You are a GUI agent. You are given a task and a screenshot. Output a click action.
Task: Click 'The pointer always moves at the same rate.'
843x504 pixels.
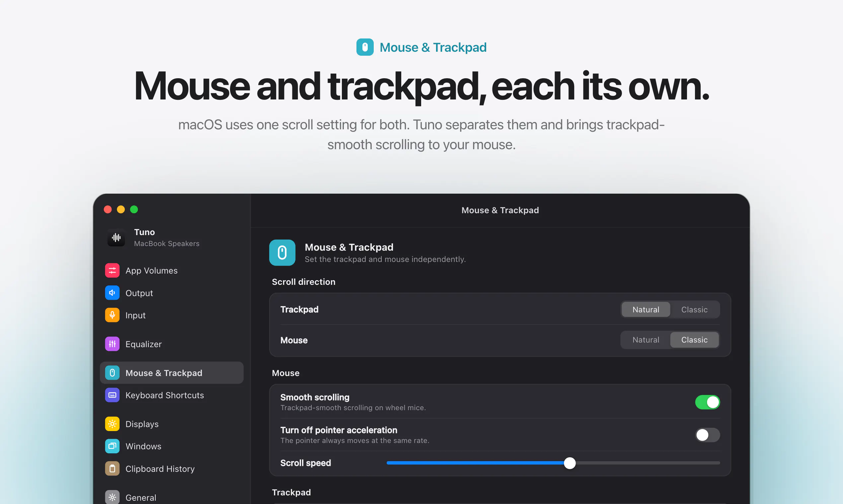tap(354, 440)
